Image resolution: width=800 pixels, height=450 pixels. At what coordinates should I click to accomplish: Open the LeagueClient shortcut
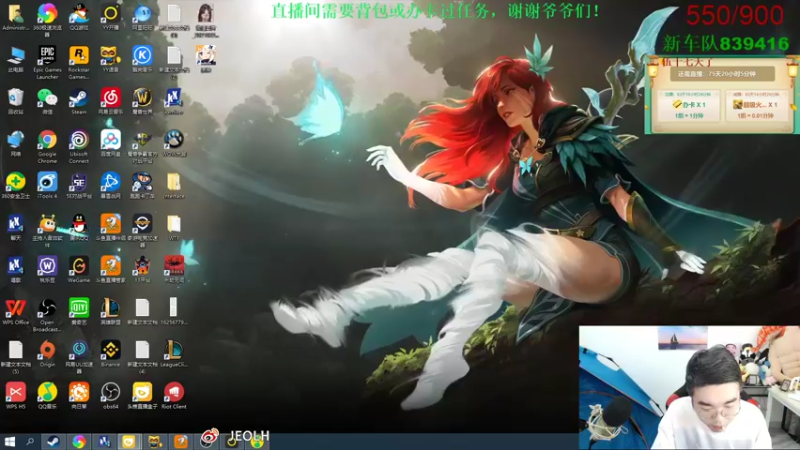pyautogui.click(x=173, y=354)
